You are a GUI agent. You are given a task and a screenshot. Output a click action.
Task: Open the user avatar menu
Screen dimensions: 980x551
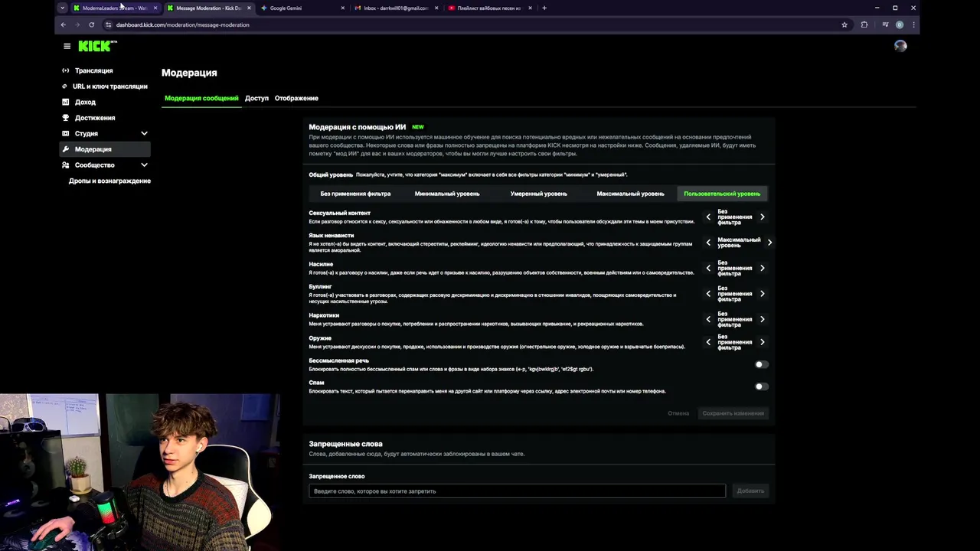[x=900, y=46]
